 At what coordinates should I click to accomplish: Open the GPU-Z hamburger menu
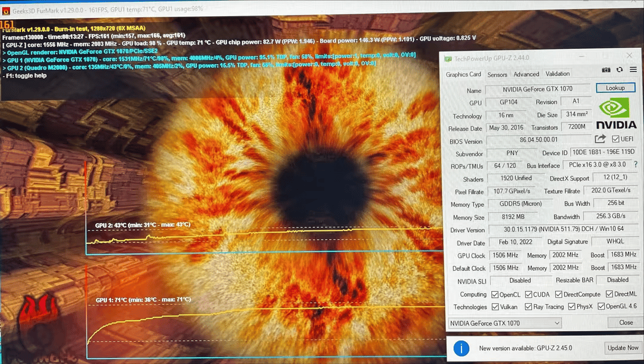(633, 70)
